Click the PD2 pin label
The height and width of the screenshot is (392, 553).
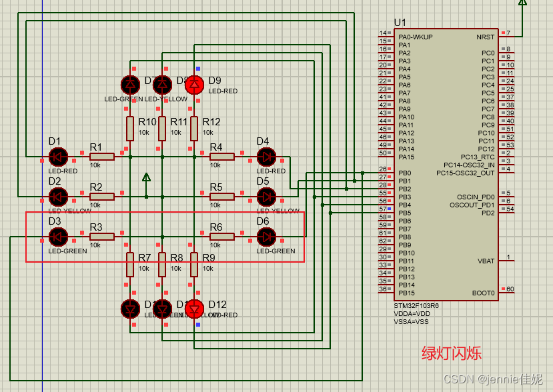click(x=488, y=213)
